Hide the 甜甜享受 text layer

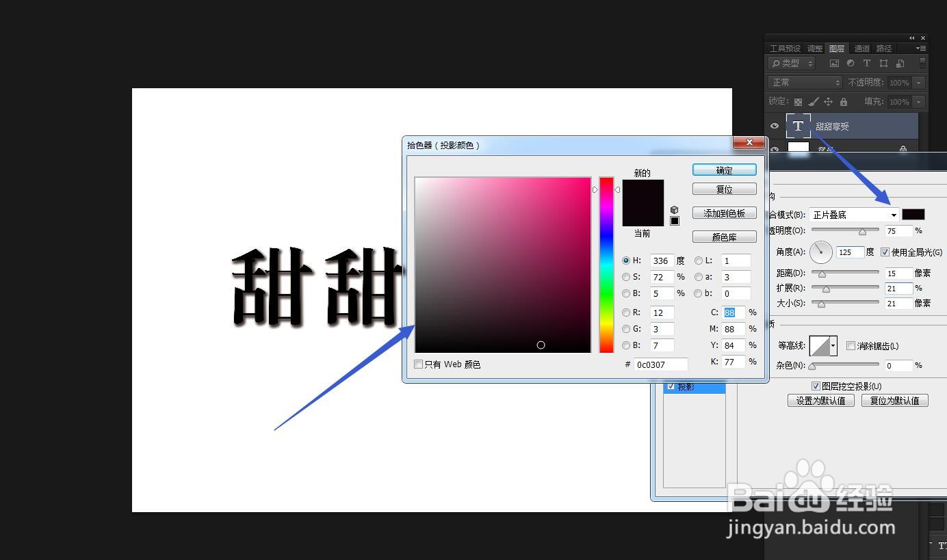tap(775, 126)
